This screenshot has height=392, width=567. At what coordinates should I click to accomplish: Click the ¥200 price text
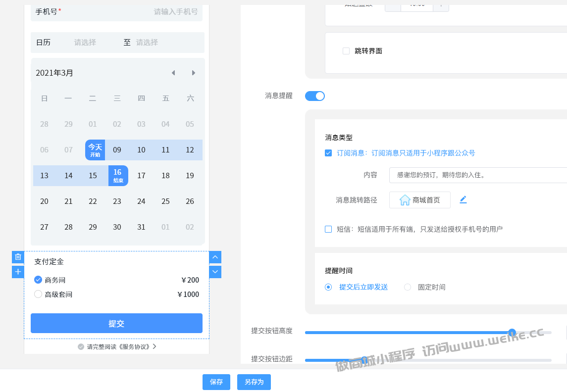[x=190, y=280]
